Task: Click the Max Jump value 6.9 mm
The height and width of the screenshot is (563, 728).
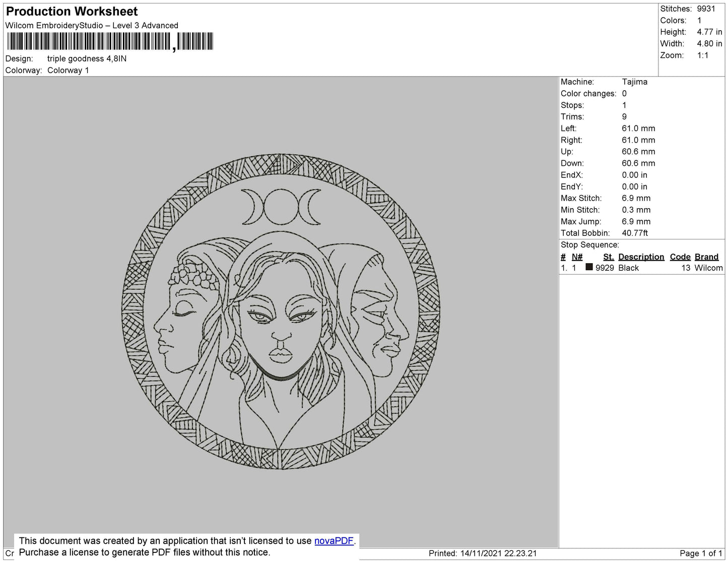Action: pos(636,221)
